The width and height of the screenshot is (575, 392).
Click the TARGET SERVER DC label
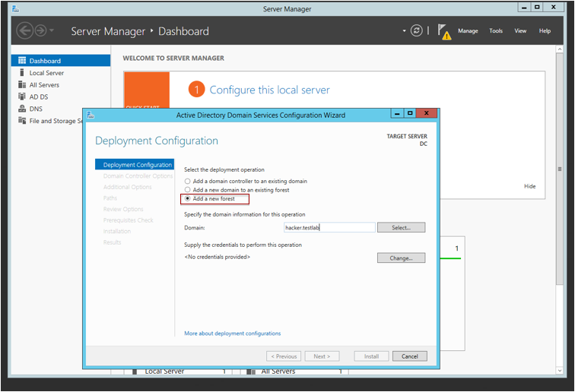(407, 140)
